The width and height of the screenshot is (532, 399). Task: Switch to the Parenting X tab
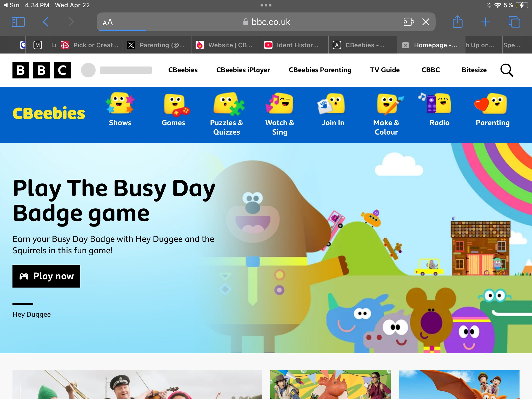[157, 45]
